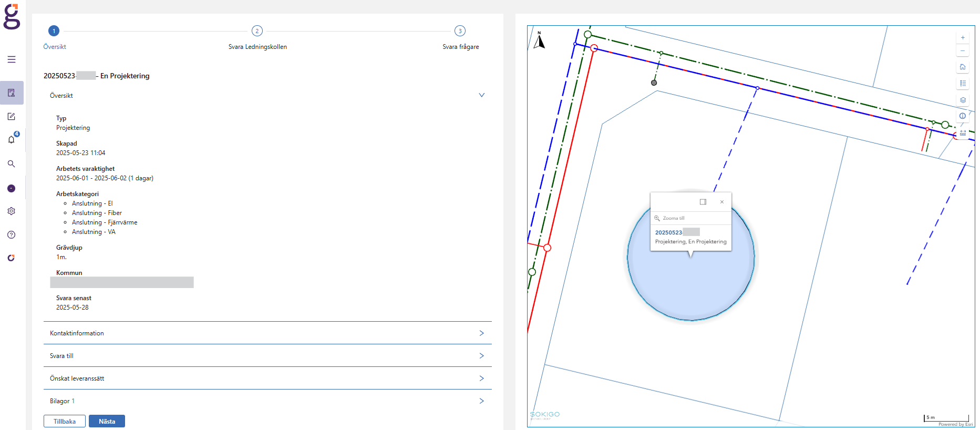This screenshot has height=430, width=980.
Task: Reset map to home extent
Action: click(x=963, y=67)
